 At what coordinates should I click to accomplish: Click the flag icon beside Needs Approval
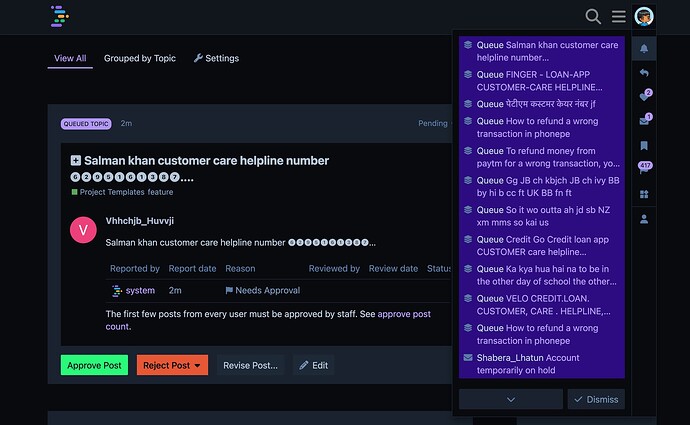pos(229,290)
